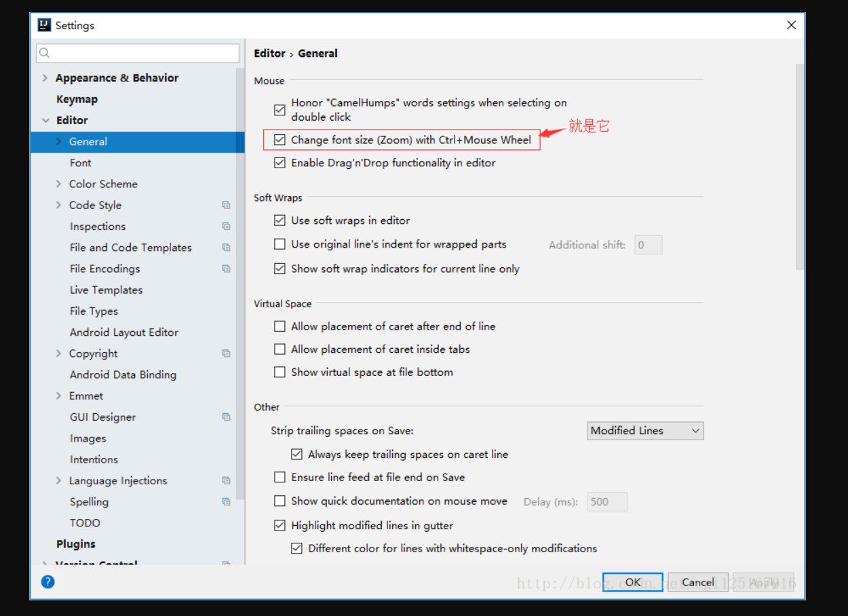Select Android Data Binding entry
The height and width of the screenshot is (616, 848).
point(123,374)
